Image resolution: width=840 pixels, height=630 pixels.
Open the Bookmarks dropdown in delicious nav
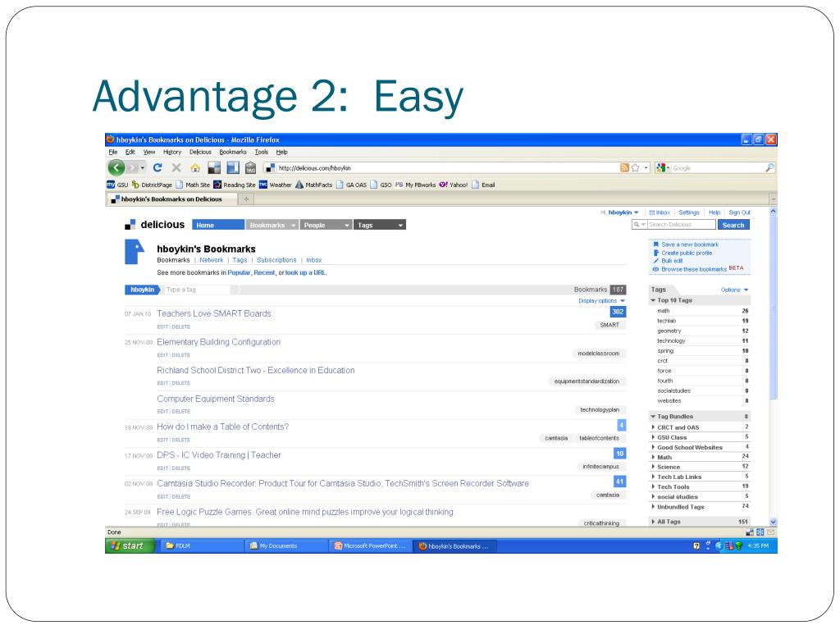point(272,225)
